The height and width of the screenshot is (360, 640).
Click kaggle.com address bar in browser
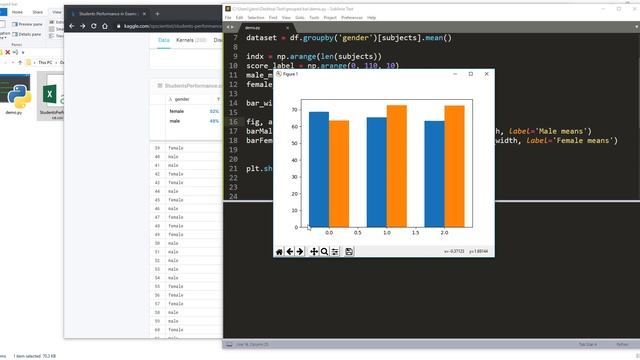[x=169, y=26]
